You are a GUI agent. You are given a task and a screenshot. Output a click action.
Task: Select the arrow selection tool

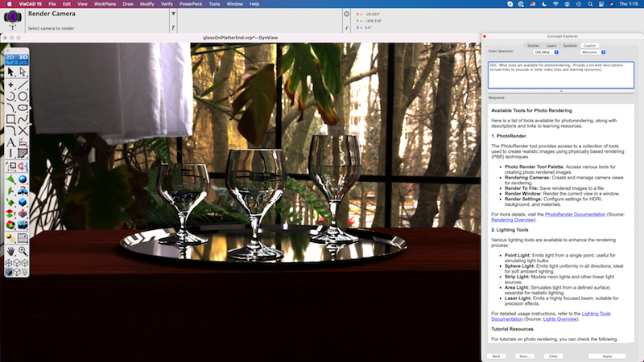point(10,72)
